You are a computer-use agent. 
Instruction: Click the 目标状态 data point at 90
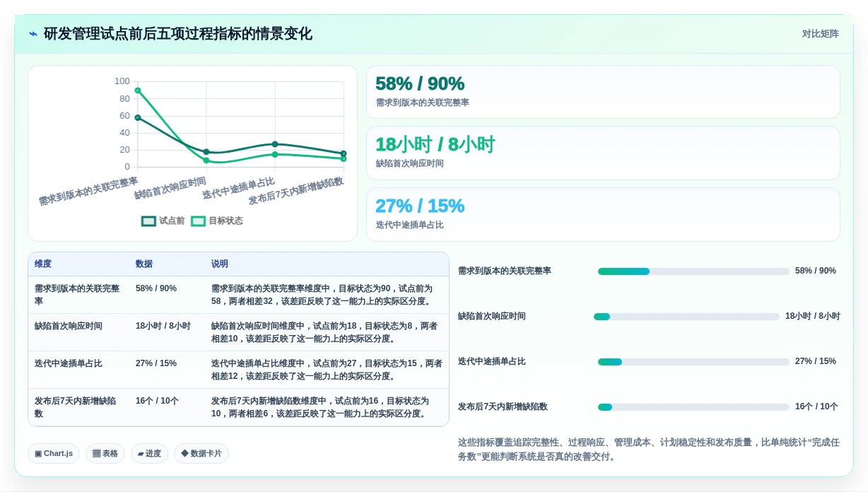(138, 90)
